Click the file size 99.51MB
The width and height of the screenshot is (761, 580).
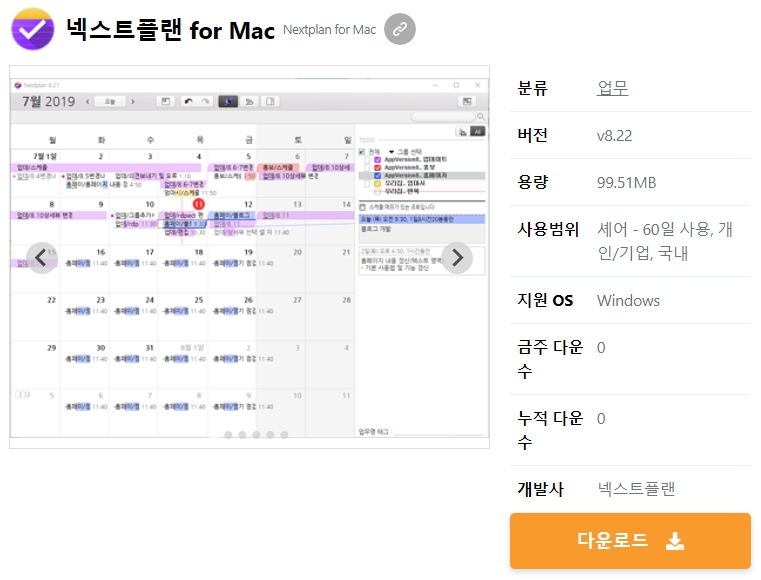627,182
